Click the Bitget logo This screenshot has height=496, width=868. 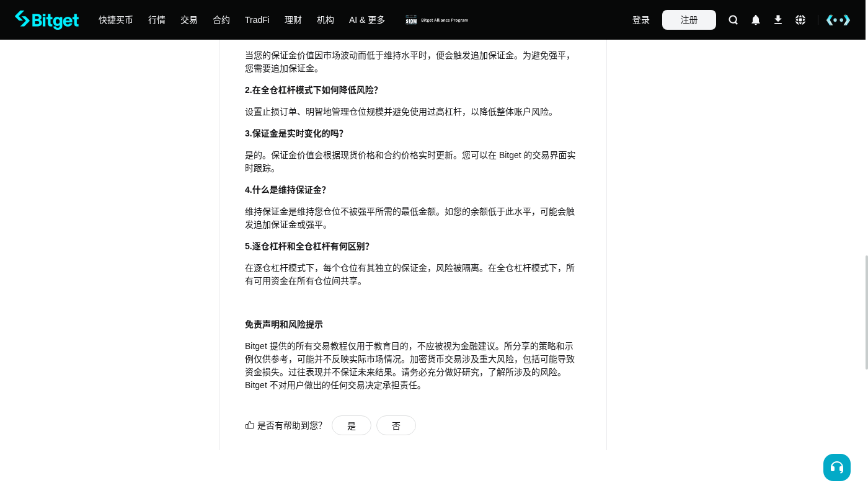(x=47, y=20)
